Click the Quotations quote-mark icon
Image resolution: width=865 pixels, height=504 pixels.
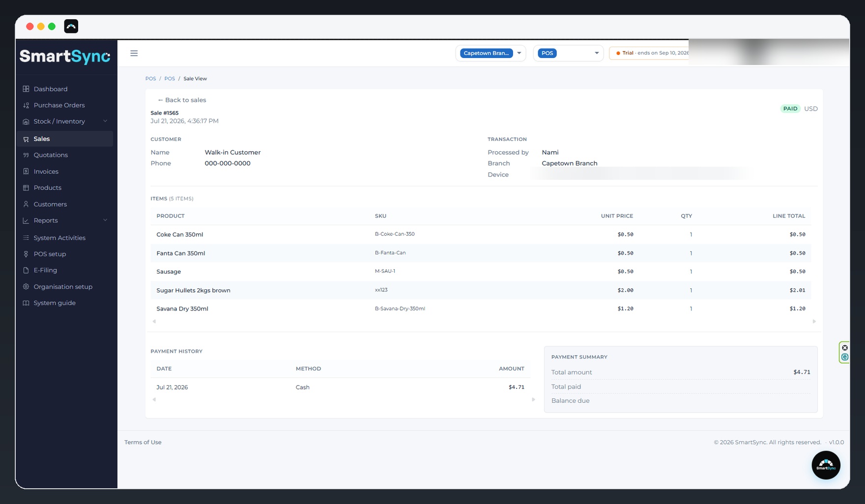click(26, 155)
